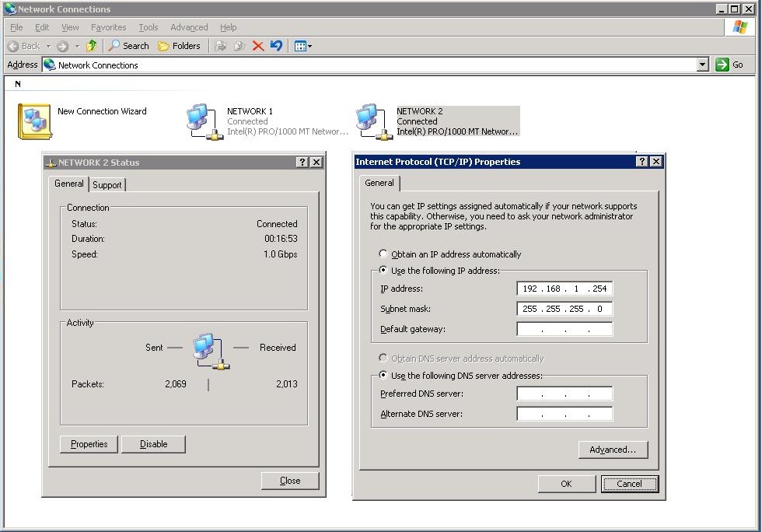Click OK in TCP/IP Properties
This screenshot has height=532, width=762.
click(x=567, y=484)
